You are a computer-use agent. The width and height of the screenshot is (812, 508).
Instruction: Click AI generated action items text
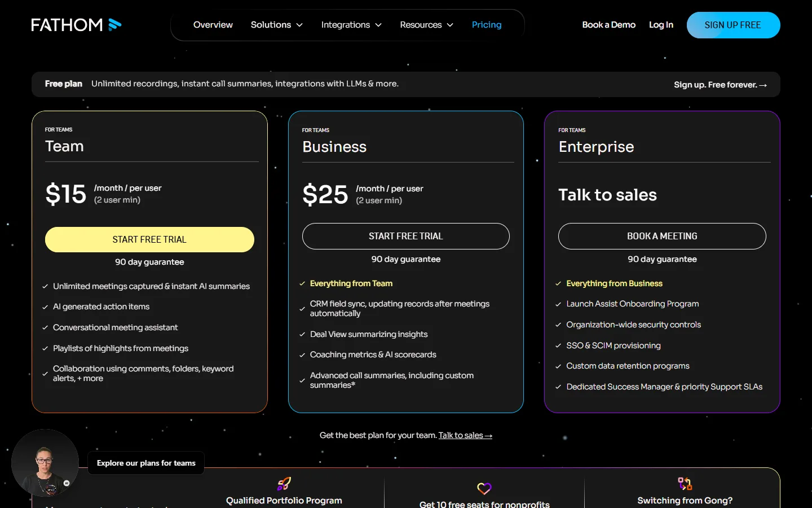(101, 306)
